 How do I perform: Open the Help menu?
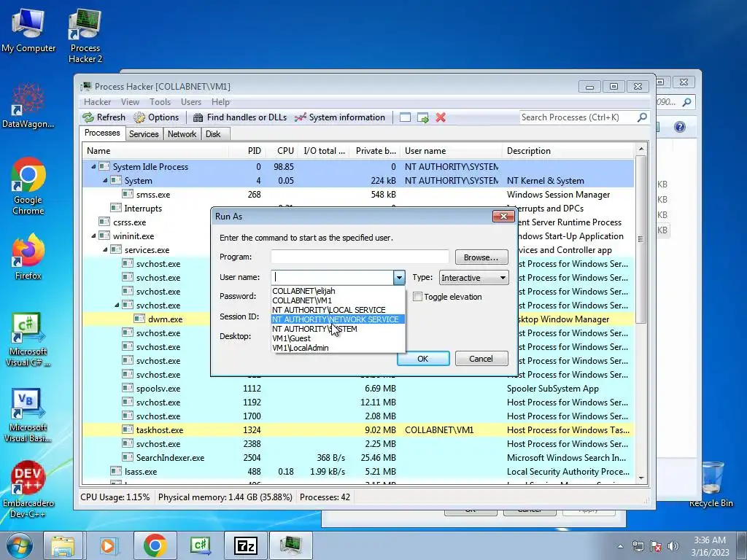click(x=220, y=102)
